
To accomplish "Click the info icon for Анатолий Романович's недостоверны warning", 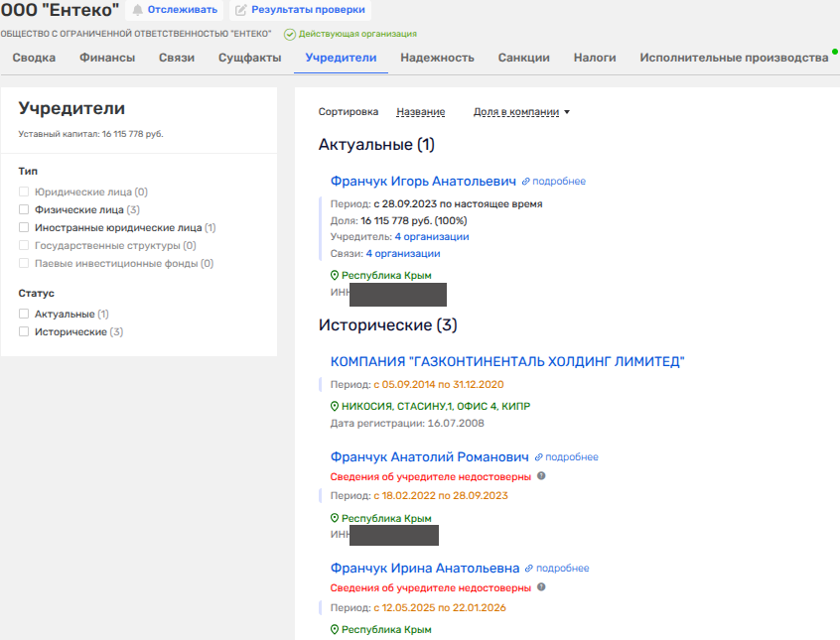I will pos(541,476).
